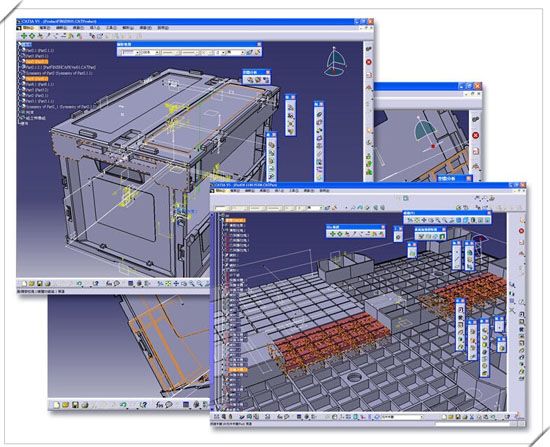Click red Exit icon in front window's right toolbar
This screenshot has width=550, height=447.
(521, 231)
